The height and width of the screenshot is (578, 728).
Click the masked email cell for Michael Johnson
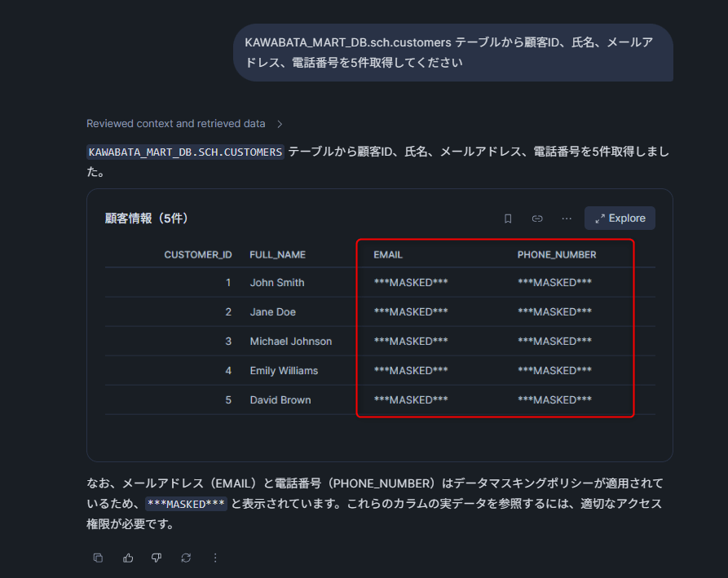coord(411,342)
